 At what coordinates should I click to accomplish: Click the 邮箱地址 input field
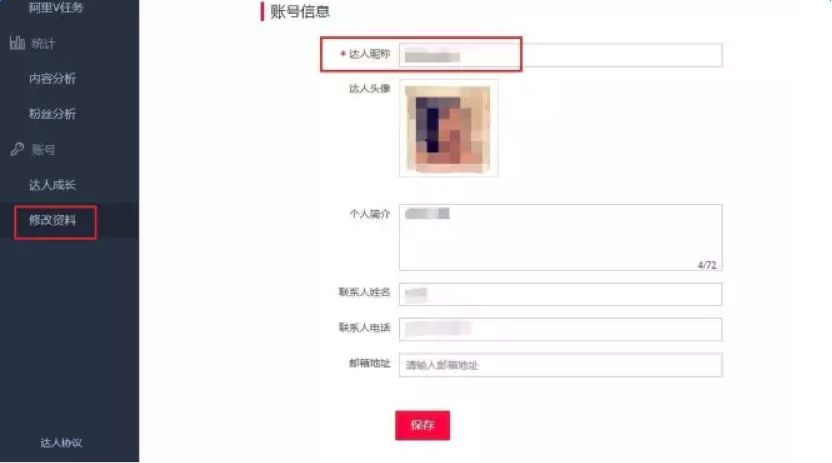[560, 365]
